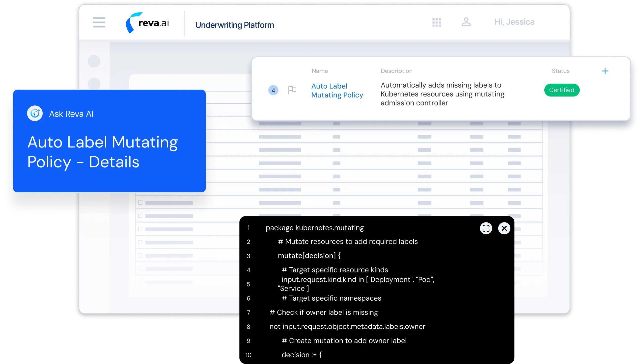Click the Underwriting Platform title

tap(235, 25)
